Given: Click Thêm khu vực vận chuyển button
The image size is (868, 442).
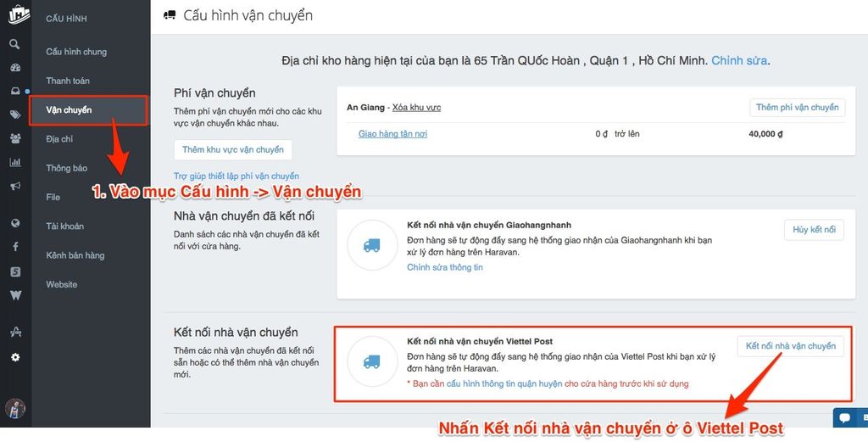Looking at the screenshot, I should click(x=232, y=149).
